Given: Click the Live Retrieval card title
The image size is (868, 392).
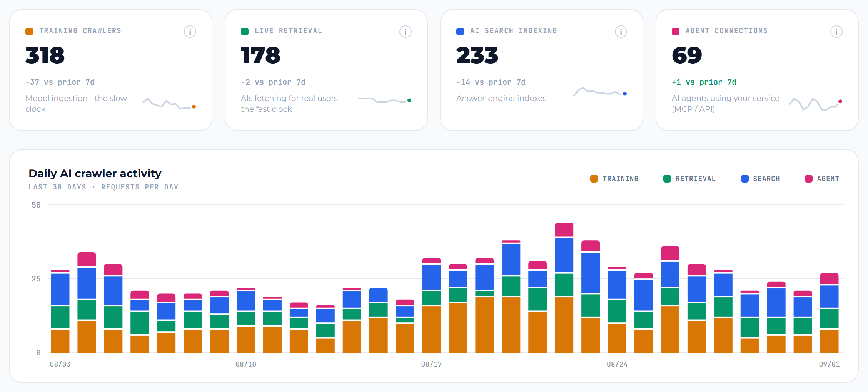Looking at the screenshot, I should (288, 31).
